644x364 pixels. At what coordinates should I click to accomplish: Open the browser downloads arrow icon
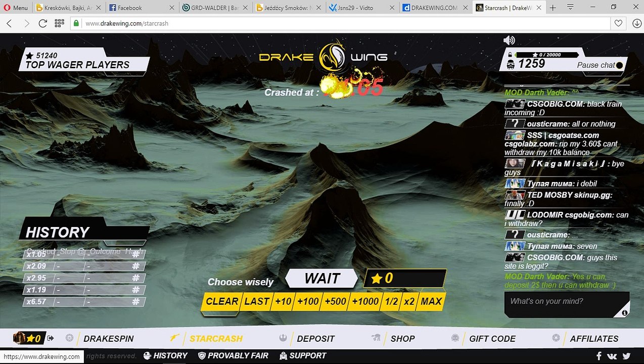coord(636,23)
